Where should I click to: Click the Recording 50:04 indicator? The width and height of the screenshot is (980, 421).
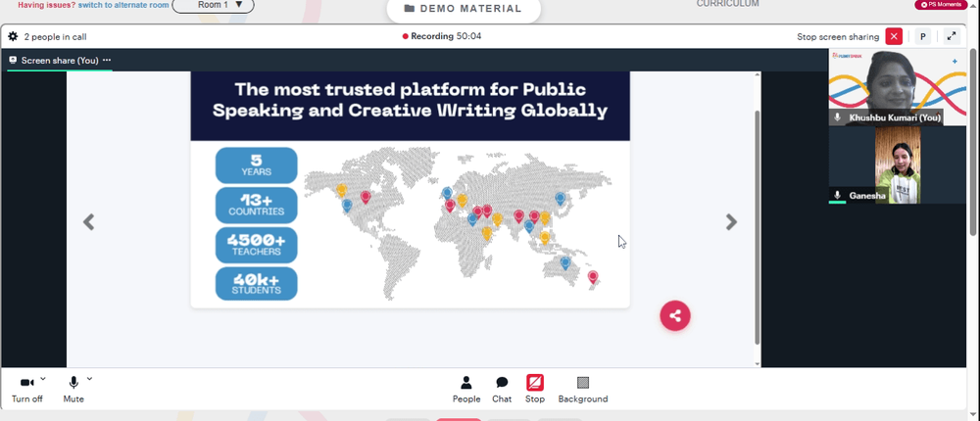[x=442, y=36]
